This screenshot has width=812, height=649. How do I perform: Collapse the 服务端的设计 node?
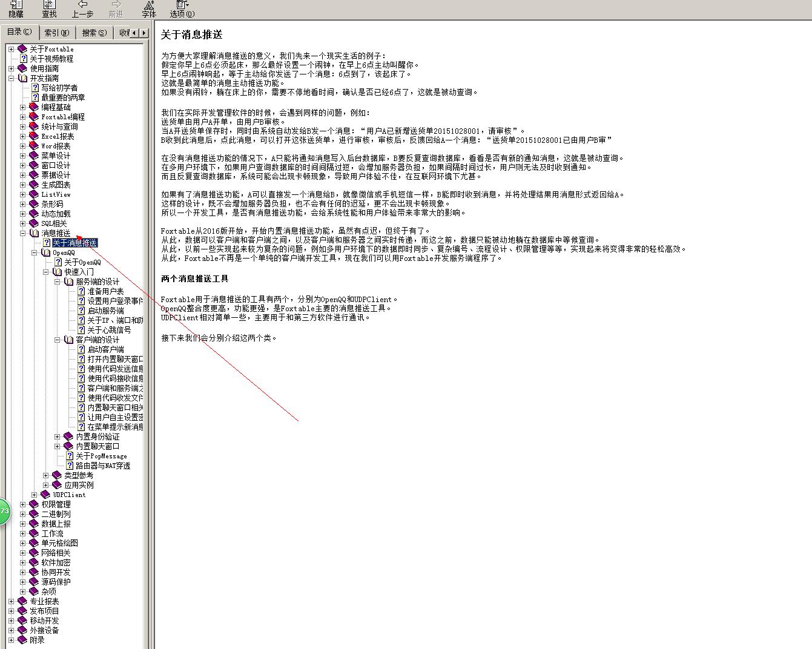[57, 282]
